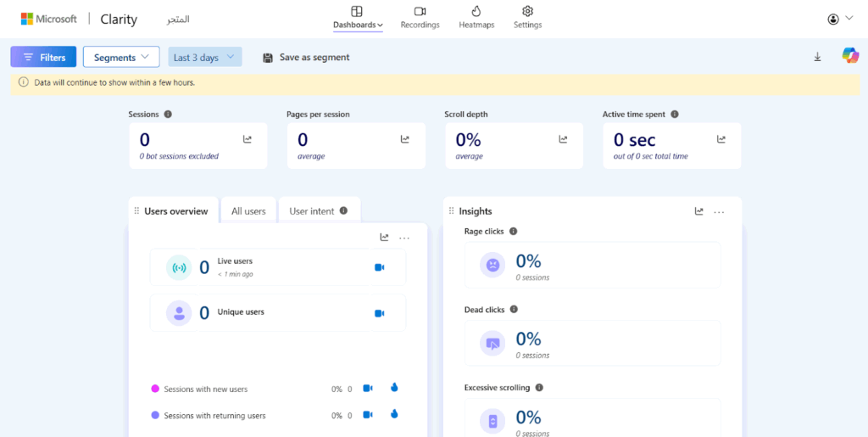868x437 pixels.
Task: Open recordings for sessions with returning users
Action: click(x=368, y=416)
